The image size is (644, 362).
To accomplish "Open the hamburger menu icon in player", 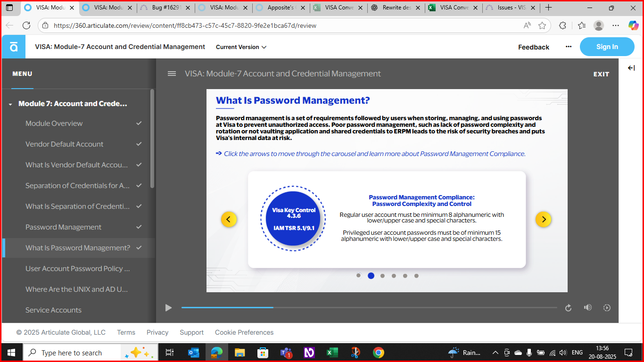I will (172, 74).
